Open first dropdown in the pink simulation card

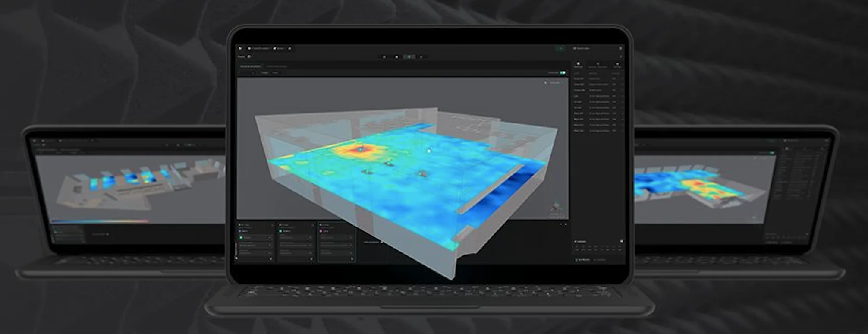[337, 238]
